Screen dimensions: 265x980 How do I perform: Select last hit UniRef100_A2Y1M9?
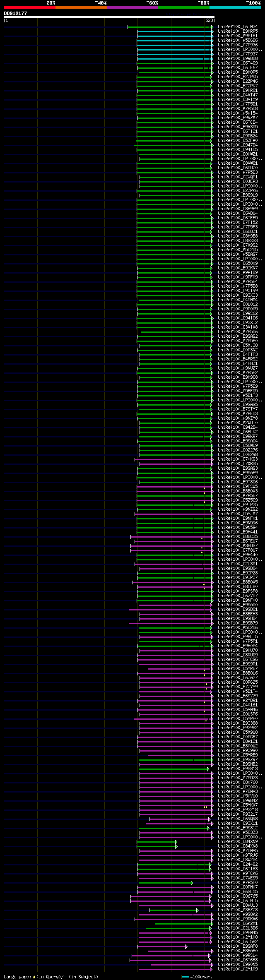pyautogui.click(x=238, y=969)
